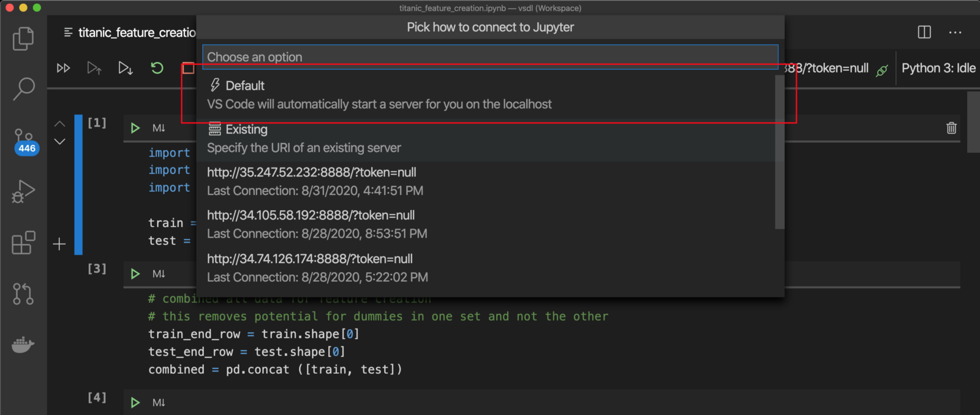Open the Extensions view
The image size is (980, 415).
[23, 243]
